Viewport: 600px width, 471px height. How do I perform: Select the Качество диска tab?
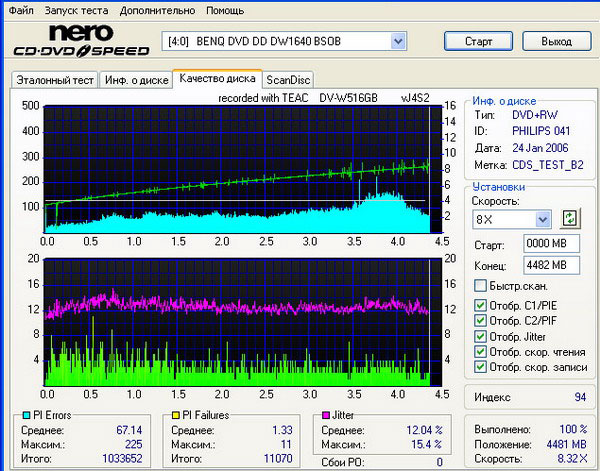(217, 78)
